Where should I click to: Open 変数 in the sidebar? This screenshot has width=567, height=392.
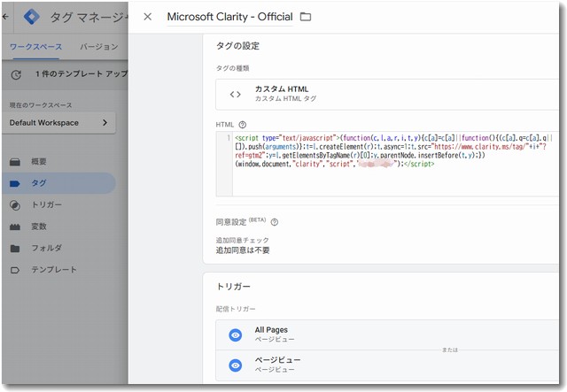click(x=59, y=227)
